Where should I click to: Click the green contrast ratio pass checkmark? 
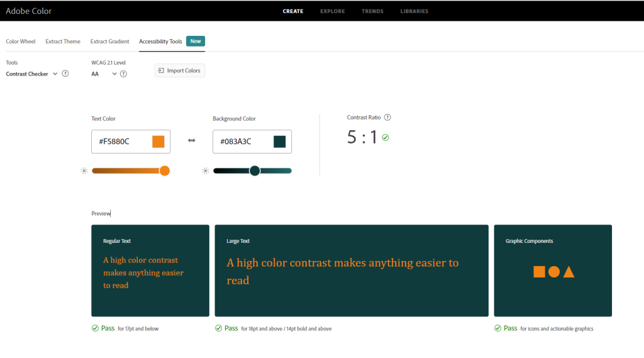(386, 137)
